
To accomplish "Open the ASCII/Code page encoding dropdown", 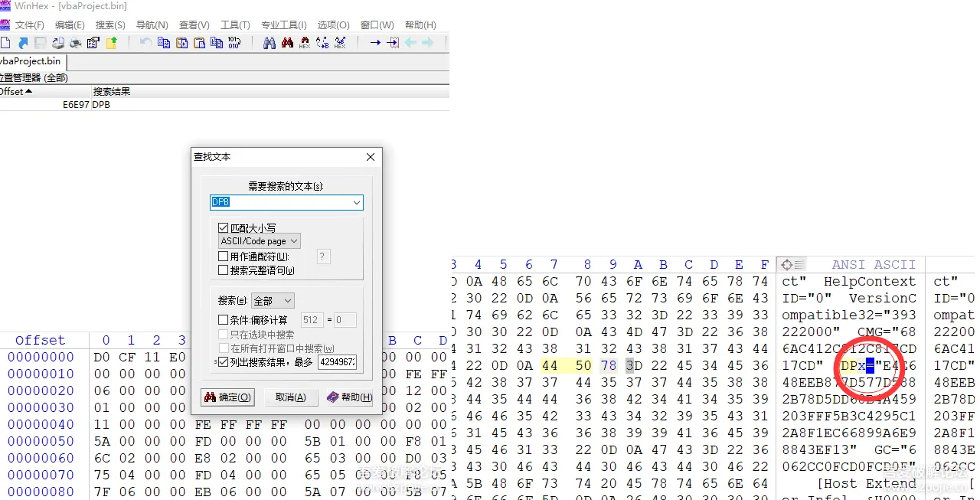I will coord(260,241).
